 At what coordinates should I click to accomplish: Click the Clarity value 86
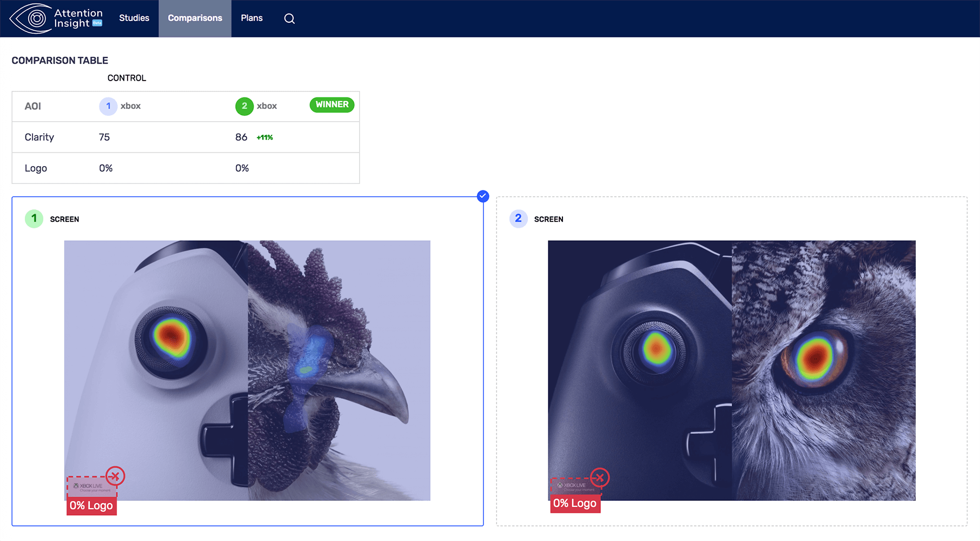241,137
